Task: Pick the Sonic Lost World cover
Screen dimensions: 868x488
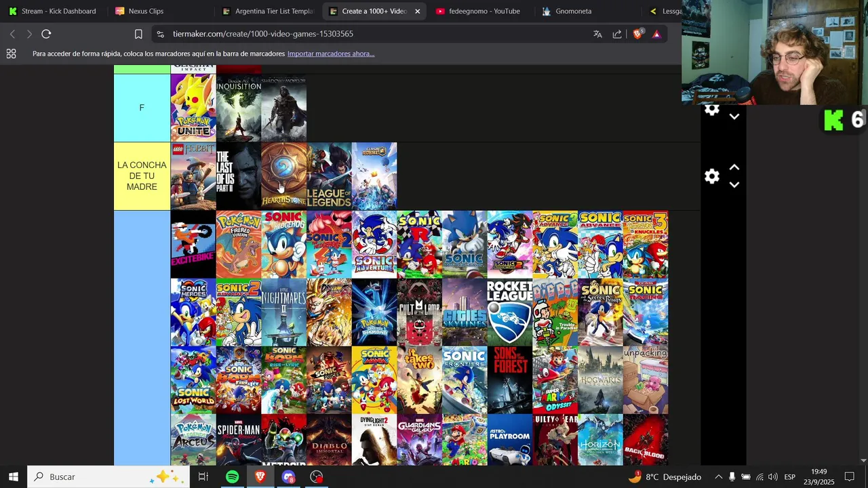Action: point(193,380)
